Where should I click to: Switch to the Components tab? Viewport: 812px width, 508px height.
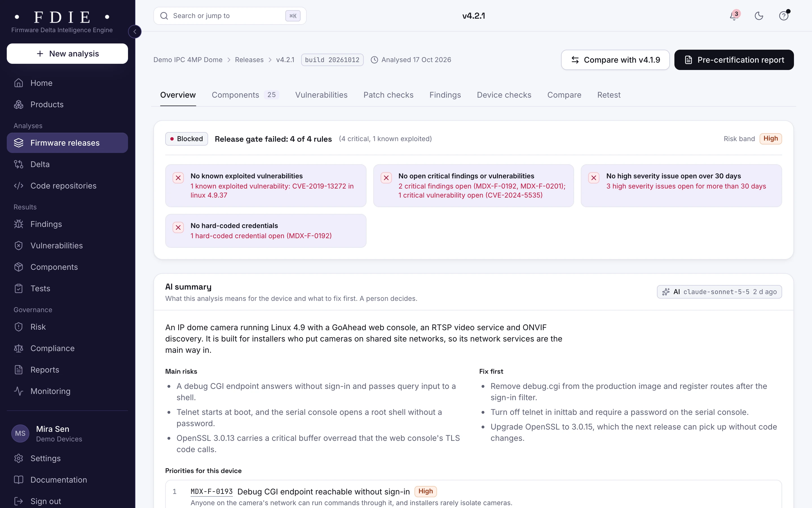click(245, 95)
